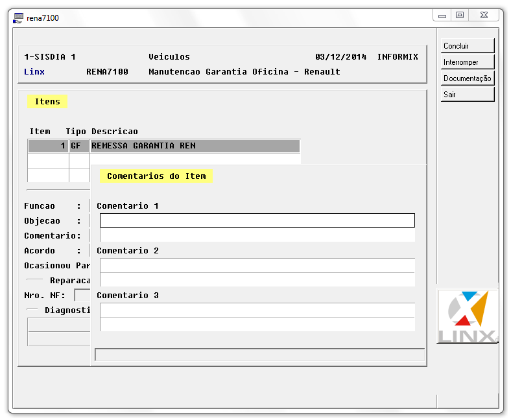This screenshot has width=511, height=420.
Task: Click the Acordo label
Action: (40, 251)
